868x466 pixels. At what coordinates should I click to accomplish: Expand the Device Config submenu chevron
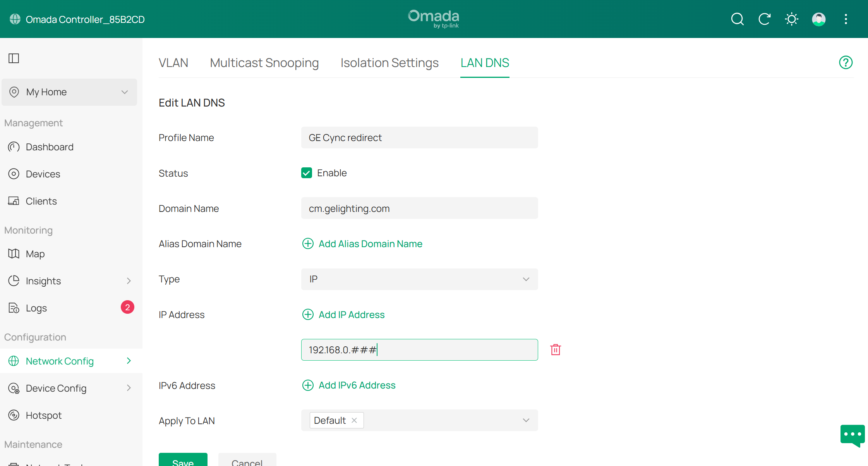point(129,388)
